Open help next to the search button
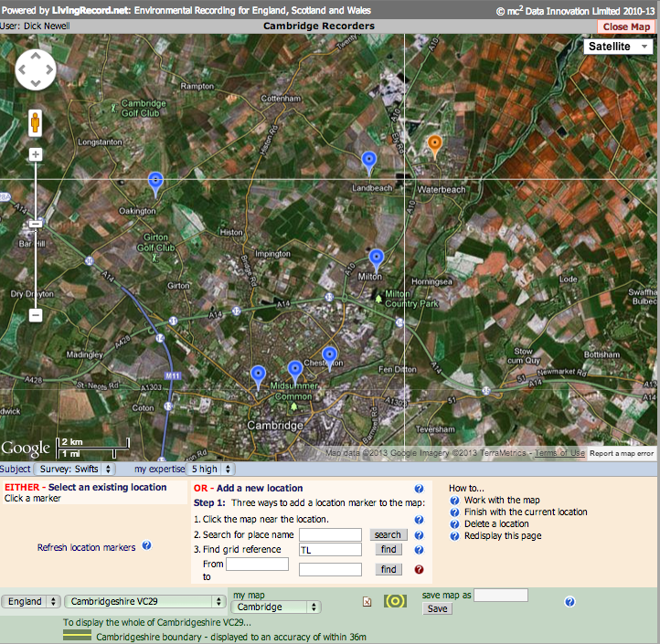The image size is (660, 644). pos(419,535)
